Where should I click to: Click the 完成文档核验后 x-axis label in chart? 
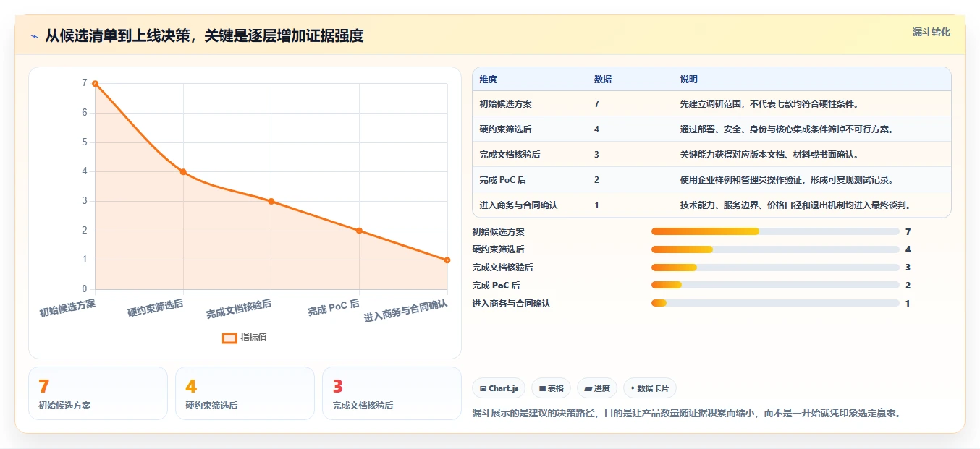(239, 309)
